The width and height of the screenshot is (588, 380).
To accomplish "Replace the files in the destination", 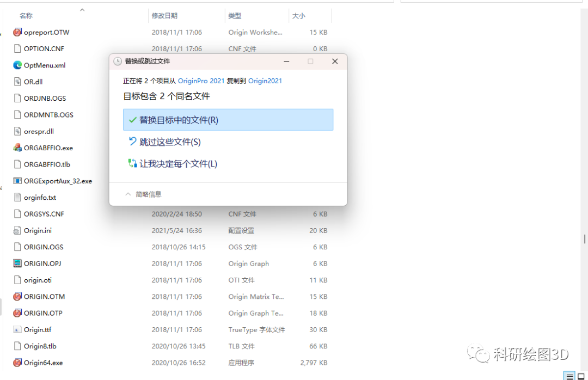I will [x=228, y=120].
